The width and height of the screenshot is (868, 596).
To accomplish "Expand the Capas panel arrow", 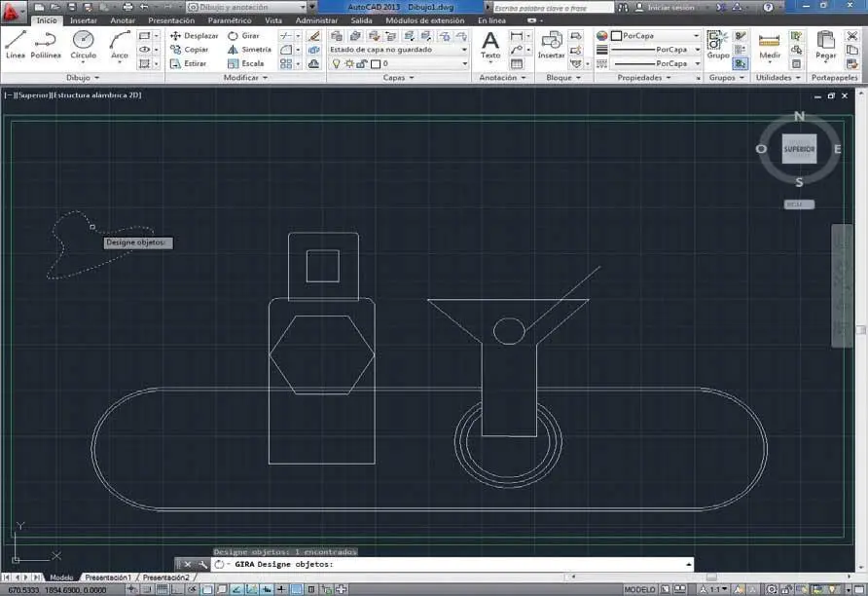I will point(412,78).
